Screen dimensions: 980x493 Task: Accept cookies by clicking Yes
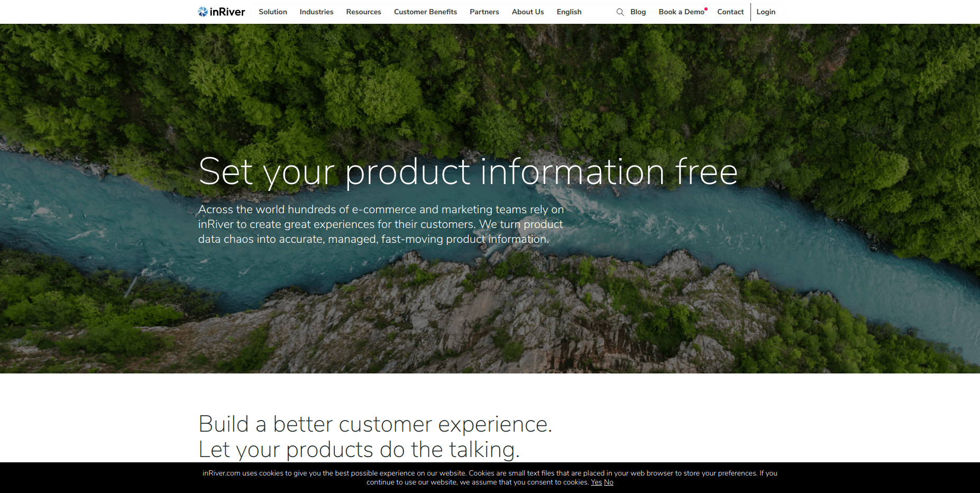[596, 482]
